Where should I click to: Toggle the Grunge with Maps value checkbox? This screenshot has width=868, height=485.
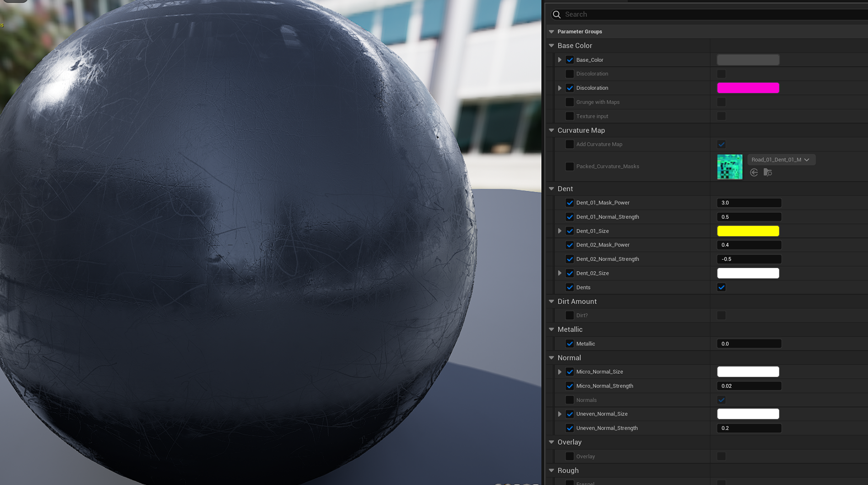point(721,102)
